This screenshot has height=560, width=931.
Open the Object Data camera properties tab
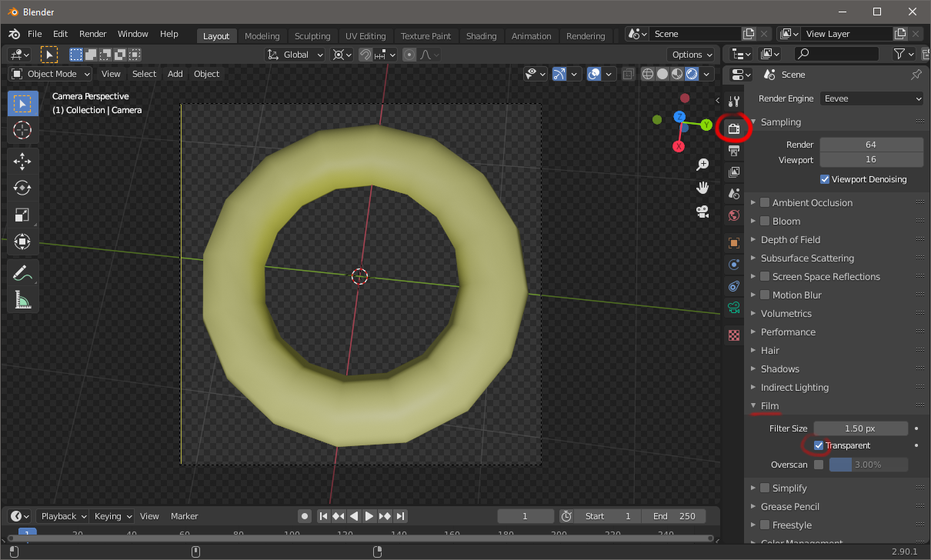point(734,308)
